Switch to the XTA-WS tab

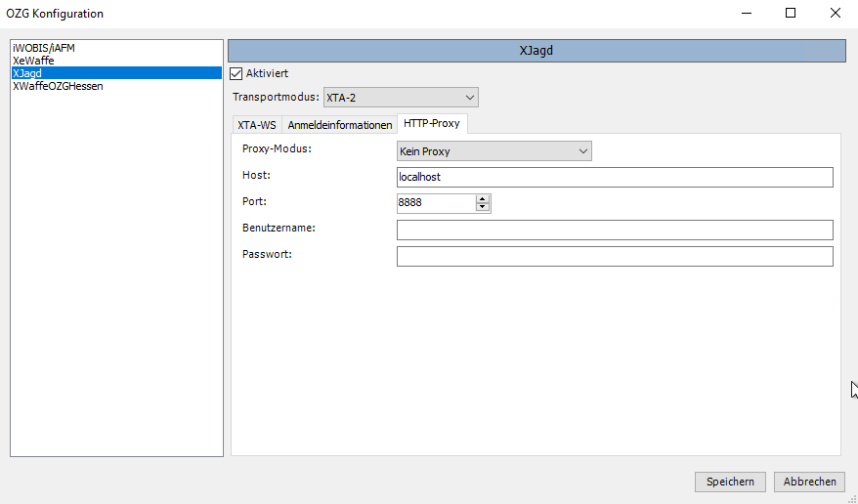257,125
